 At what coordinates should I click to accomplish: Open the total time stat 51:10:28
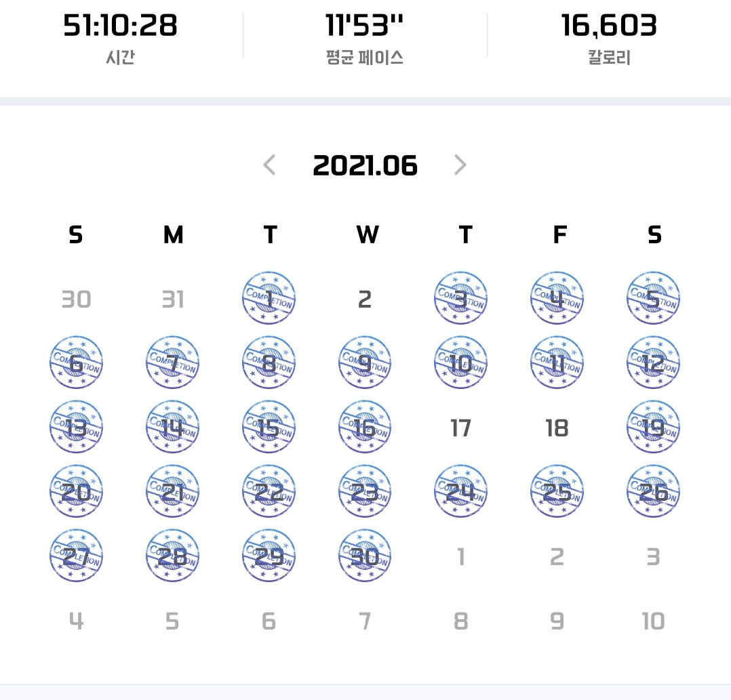[x=121, y=28]
